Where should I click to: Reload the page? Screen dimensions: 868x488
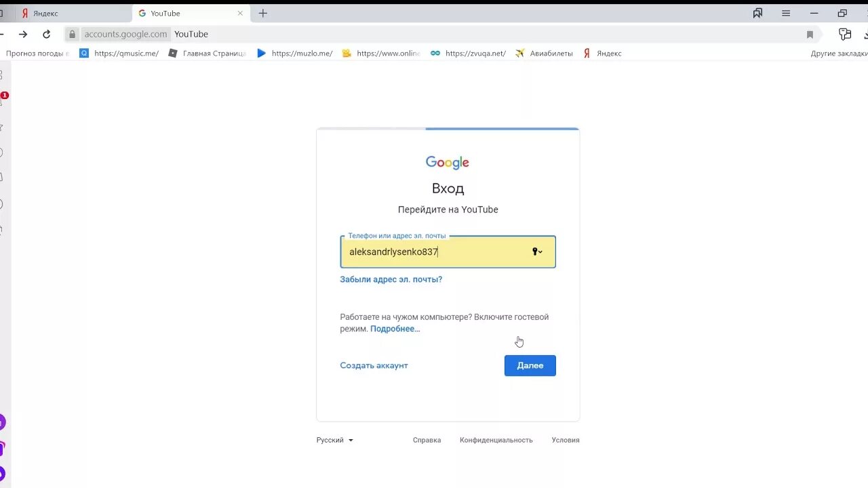(46, 34)
